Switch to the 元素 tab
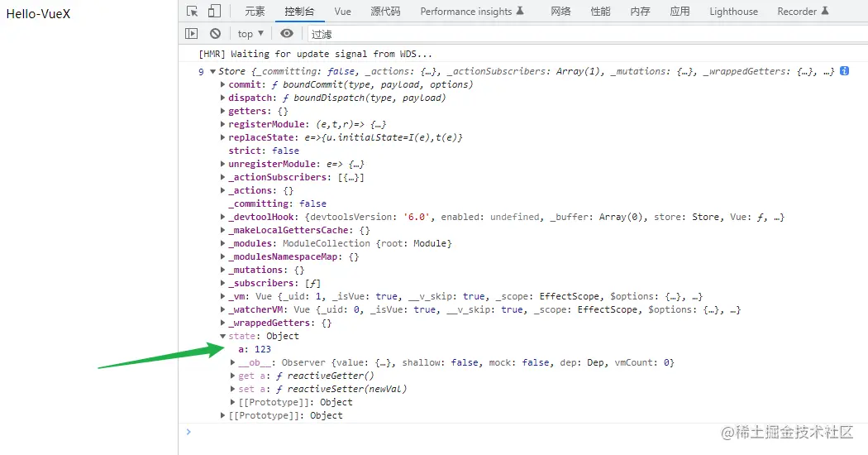Screen dimensions: 868x455 click(255, 11)
